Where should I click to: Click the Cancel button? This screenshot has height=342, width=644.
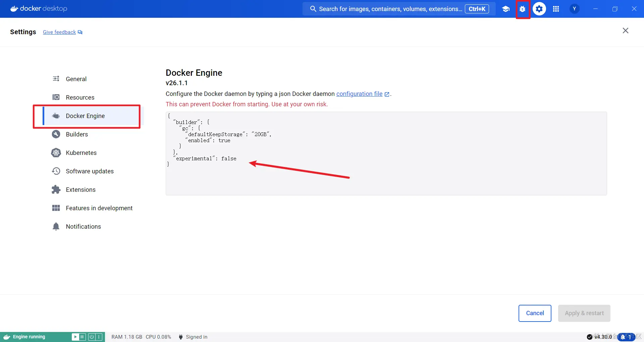(x=535, y=313)
